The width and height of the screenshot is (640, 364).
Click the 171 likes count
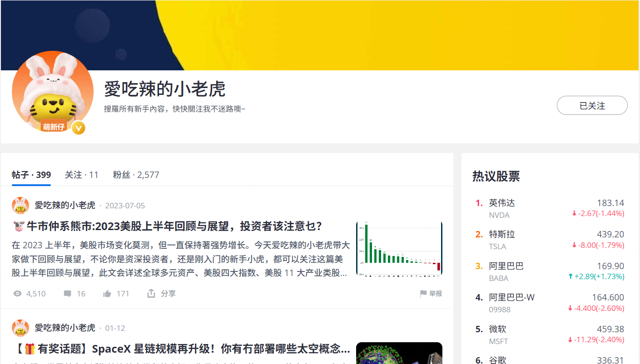click(x=123, y=294)
